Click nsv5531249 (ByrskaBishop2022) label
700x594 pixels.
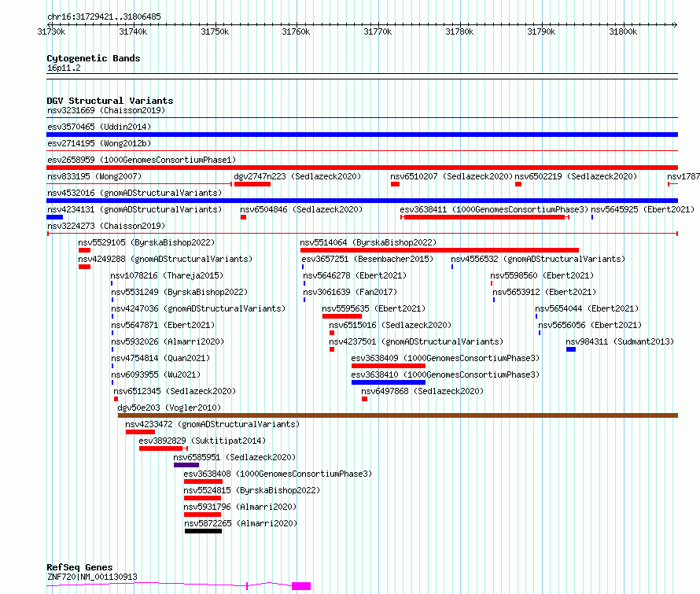click(x=179, y=292)
